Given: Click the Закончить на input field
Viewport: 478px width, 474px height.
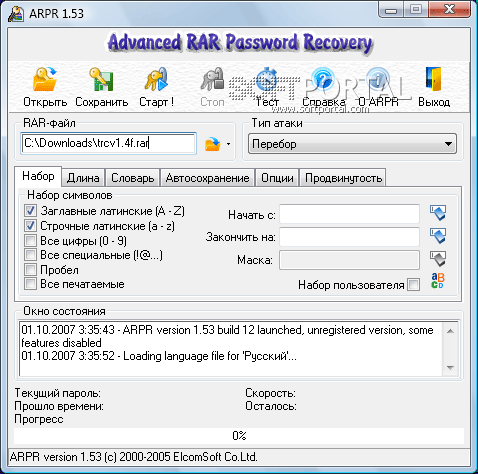Looking at the screenshot, I should 349,237.
